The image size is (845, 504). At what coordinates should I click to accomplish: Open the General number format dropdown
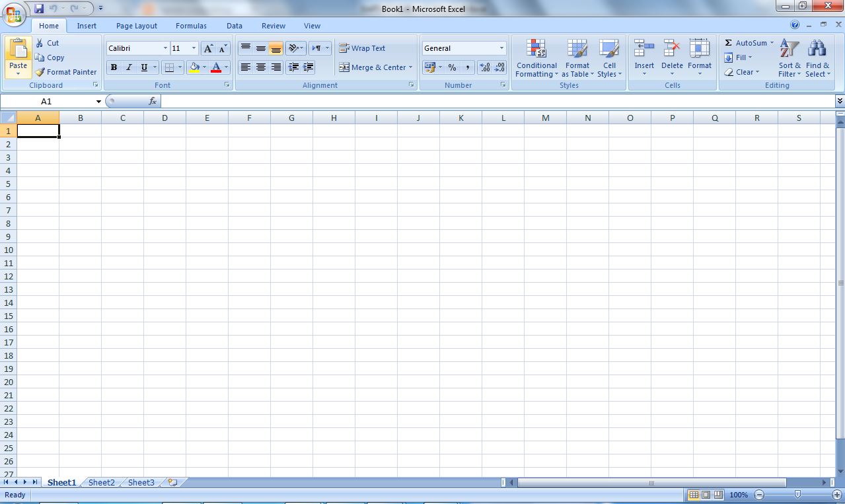click(x=501, y=48)
